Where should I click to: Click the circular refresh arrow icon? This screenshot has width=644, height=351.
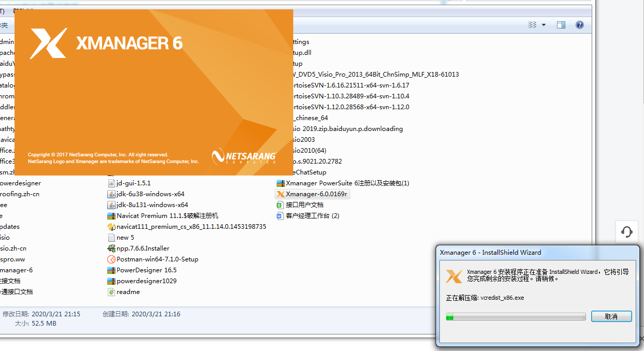(x=627, y=232)
